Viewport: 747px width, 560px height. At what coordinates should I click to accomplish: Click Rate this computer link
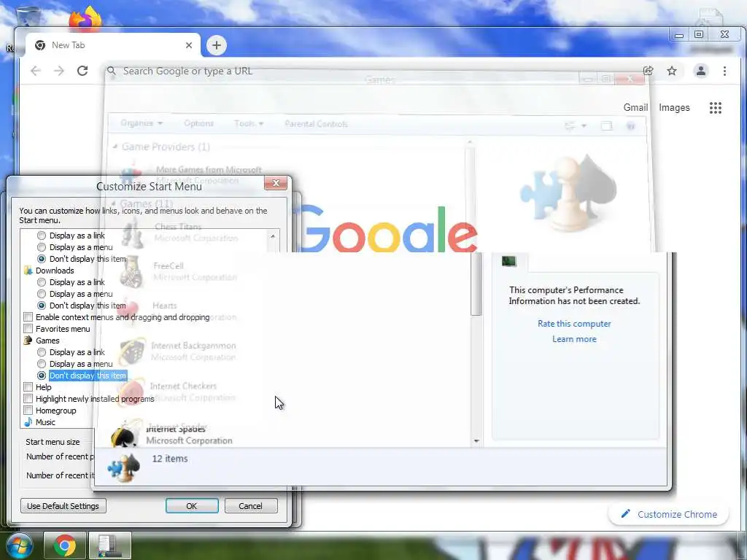coord(574,324)
